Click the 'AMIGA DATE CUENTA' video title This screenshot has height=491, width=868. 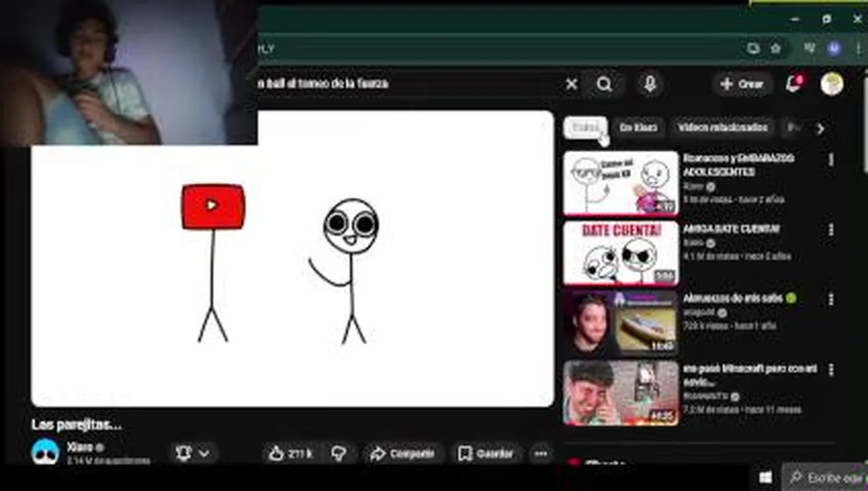(731, 229)
